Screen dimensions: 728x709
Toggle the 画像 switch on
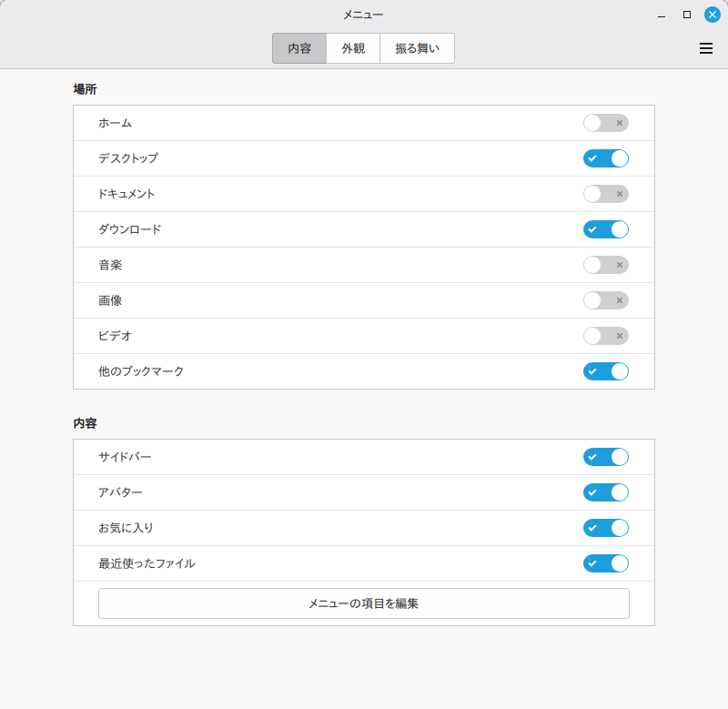click(x=605, y=300)
